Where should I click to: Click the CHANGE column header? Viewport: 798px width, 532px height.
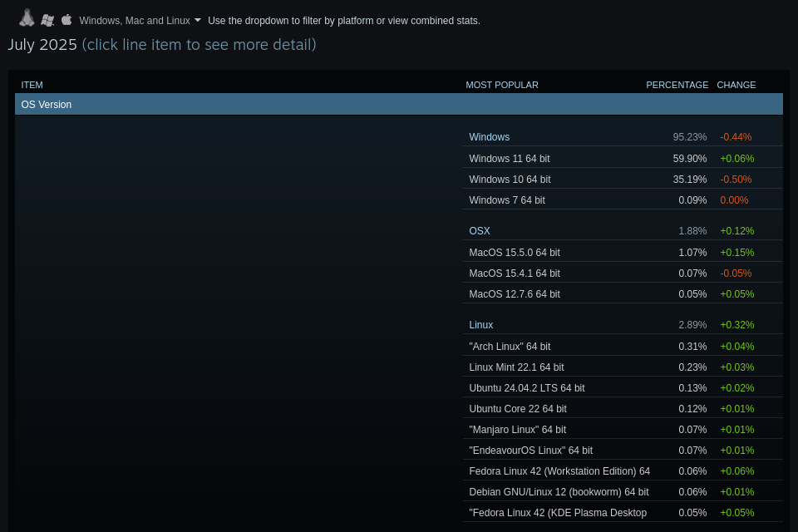click(736, 85)
